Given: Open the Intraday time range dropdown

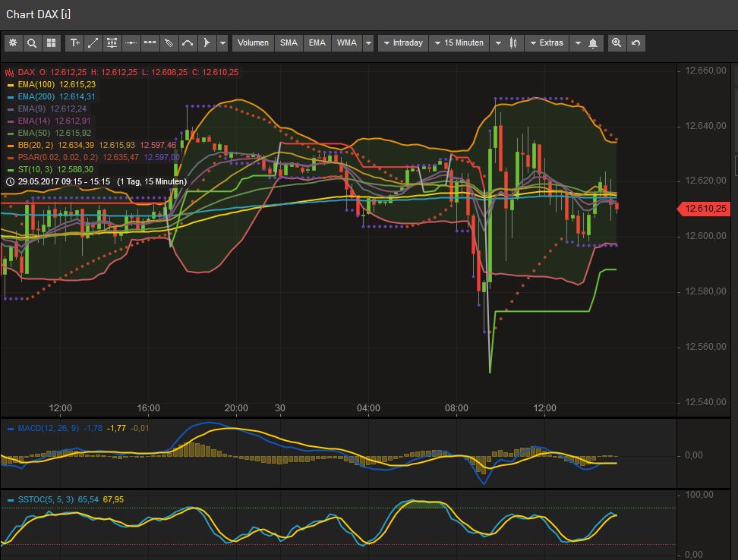Looking at the screenshot, I should pos(402,43).
